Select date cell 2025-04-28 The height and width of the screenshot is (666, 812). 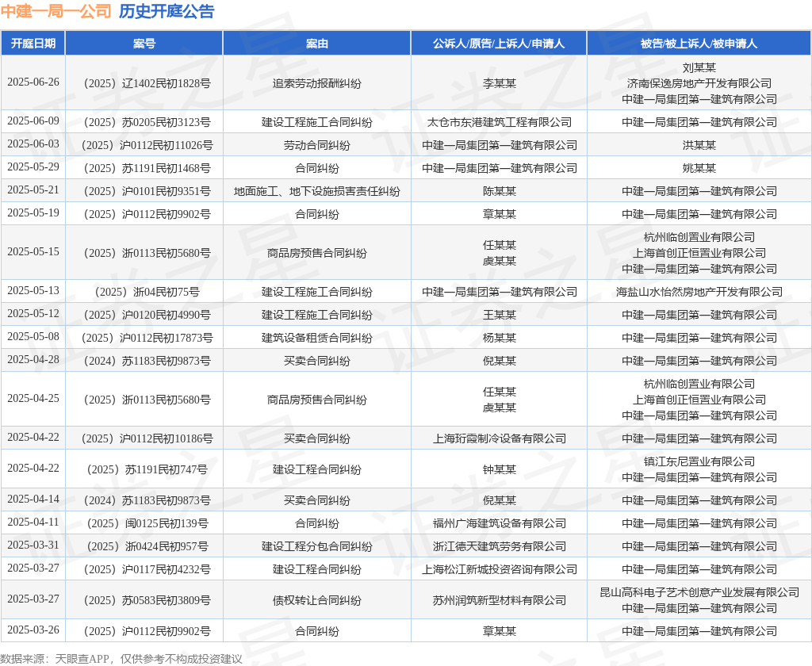coord(33,359)
